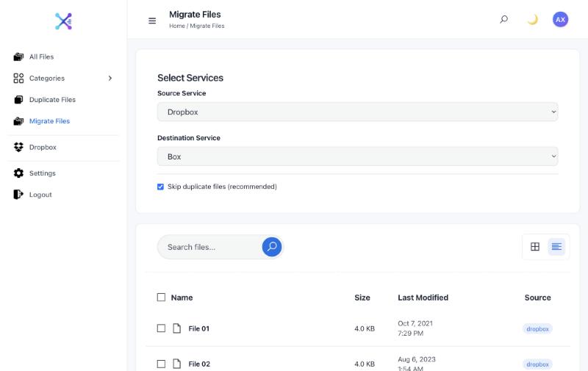Click the Settings gear icon
Screen dimensions: 588x371
click(18, 173)
